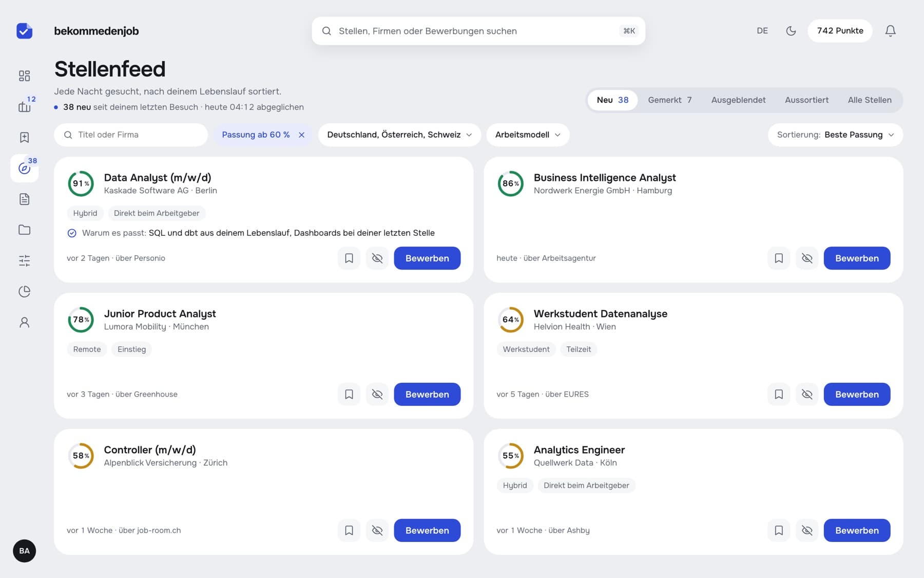Open Sortierung Beste Passung dropdown
Image resolution: width=924 pixels, height=578 pixels.
click(835, 135)
